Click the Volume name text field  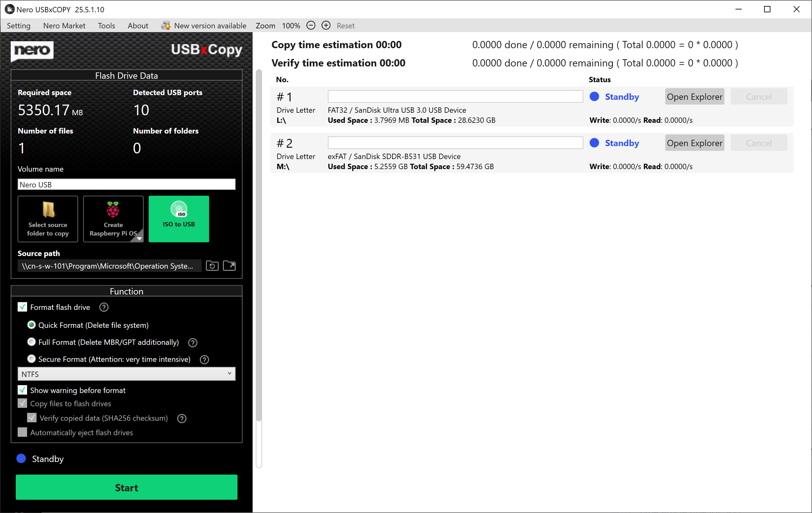click(126, 185)
